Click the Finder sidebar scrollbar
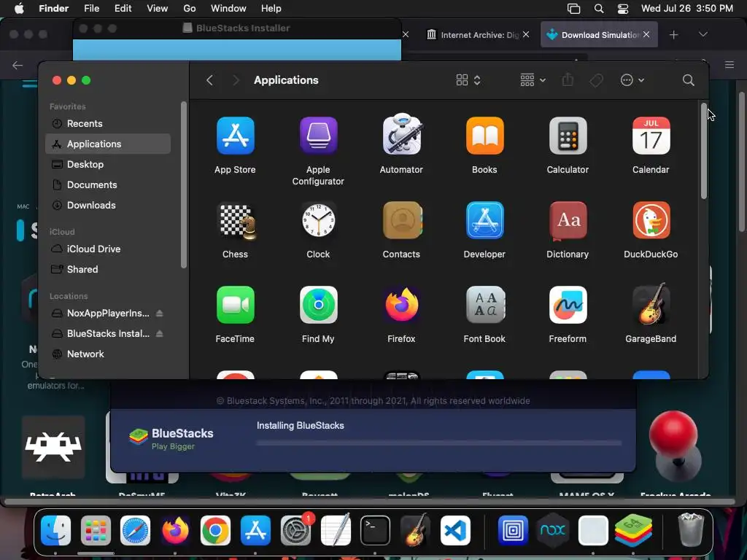Image resolution: width=747 pixels, height=560 pixels. tap(183, 184)
